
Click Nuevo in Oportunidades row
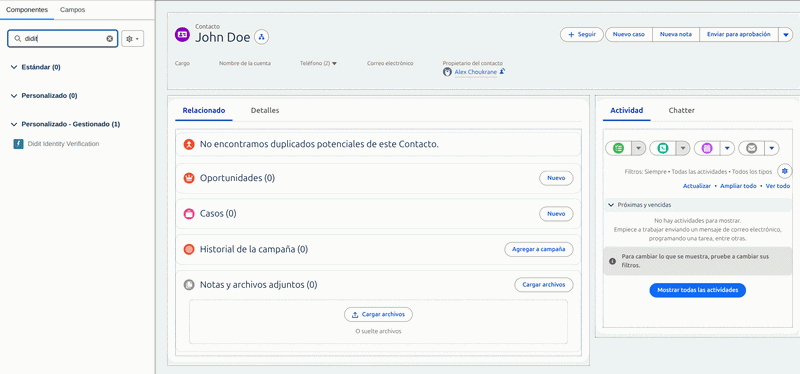click(556, 178)
